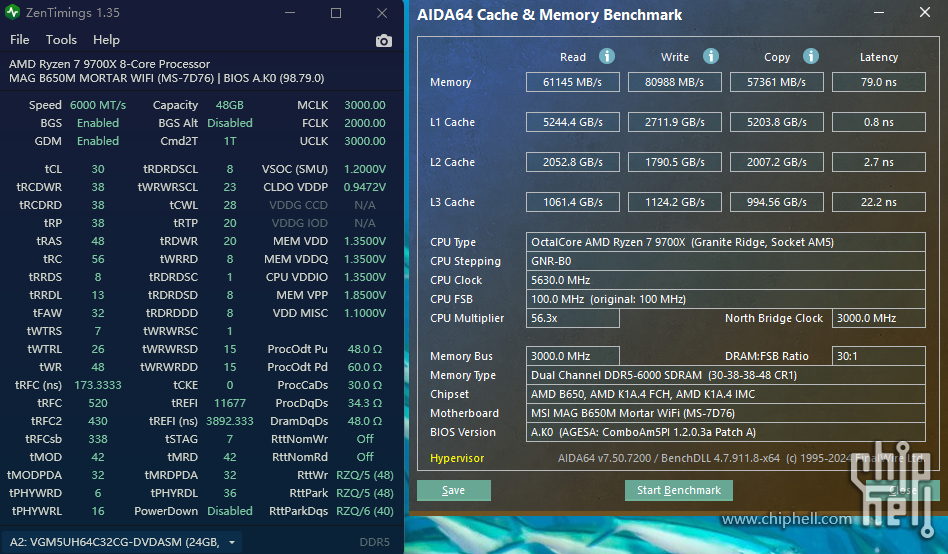Minimize the AIDA64 benchmark window
Screen dimensions: 948x554
pos(878,13)
